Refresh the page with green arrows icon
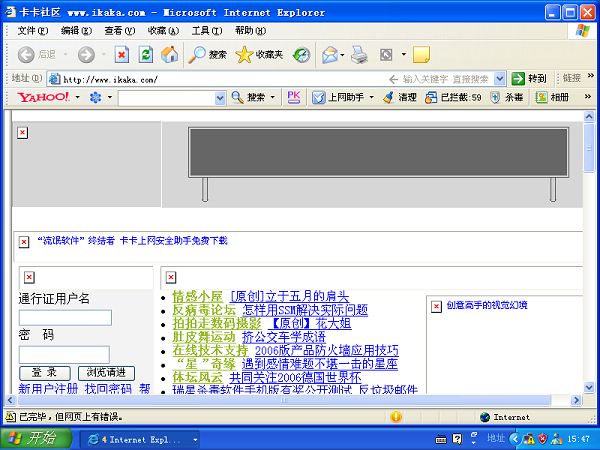The height and width of the screenshot is (450, 600). point(146,55)
